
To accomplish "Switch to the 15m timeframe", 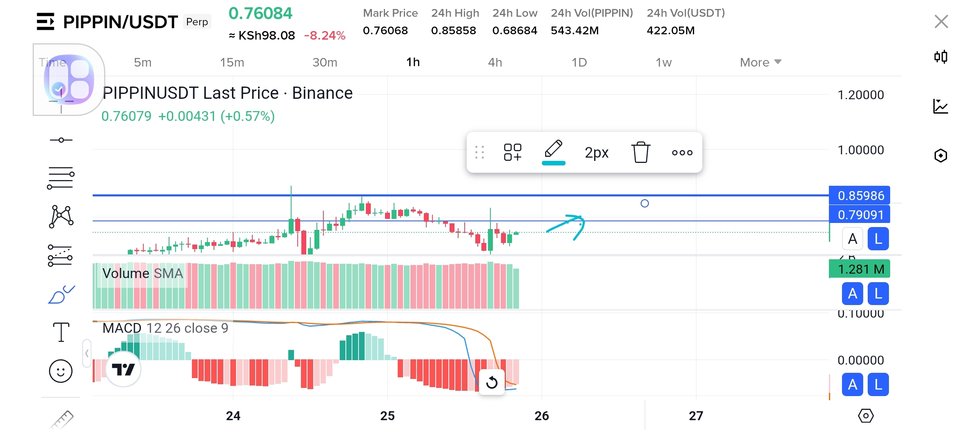I will coord(232,62).
